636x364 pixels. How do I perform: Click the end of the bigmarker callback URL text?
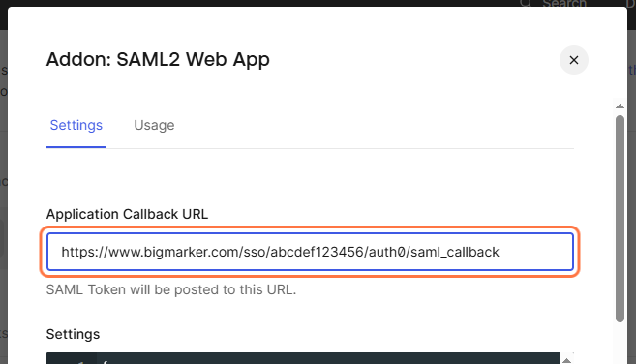(x=499, y=252)
